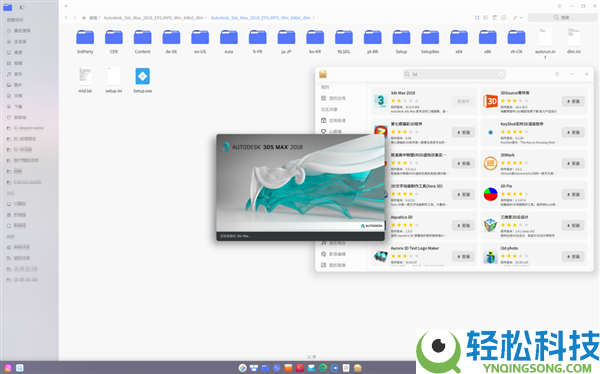Install the KeyShot 3D rendering app
Screen dimensions: 600x374
click(573, 132)
